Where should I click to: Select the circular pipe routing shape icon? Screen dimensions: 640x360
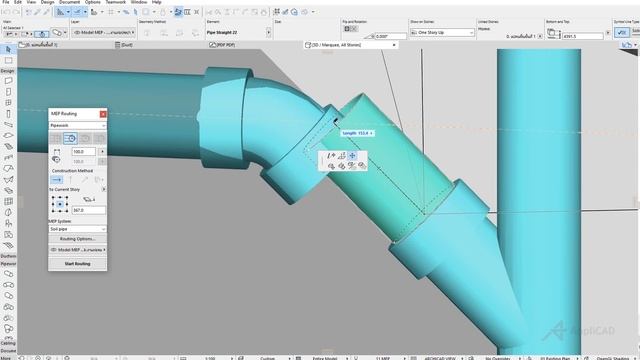click(70, 138)
